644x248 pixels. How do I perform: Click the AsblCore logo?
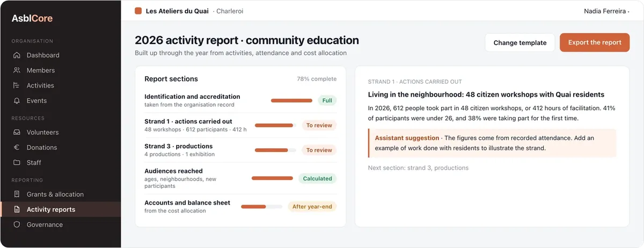32,18
